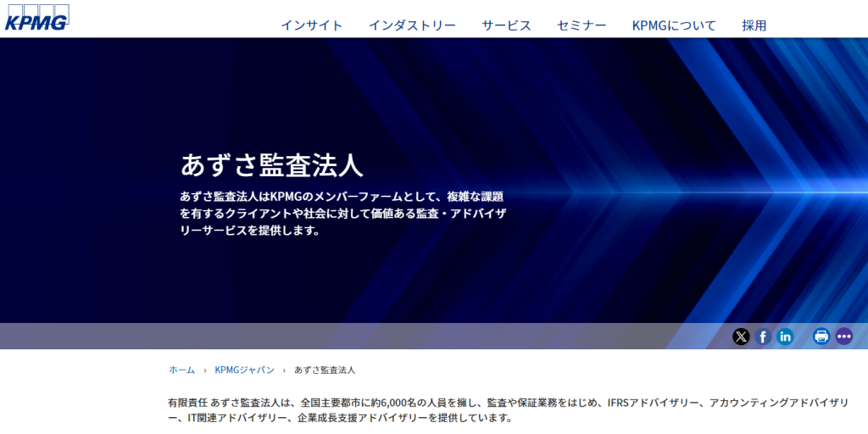Screen dimensions: 868x434
Task: Open the KPMGジャパン breadcrumb link
Action: pyautogui.click(x=244, y=370)
